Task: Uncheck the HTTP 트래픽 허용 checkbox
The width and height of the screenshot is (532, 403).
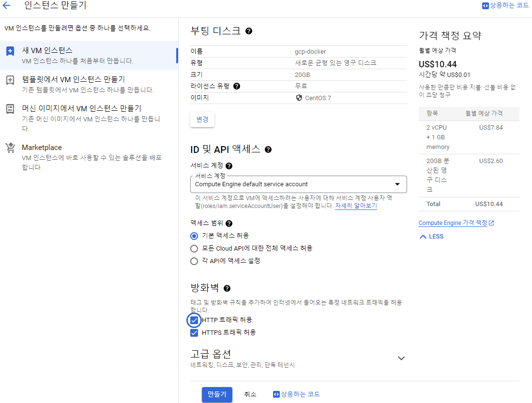Action: (194, 320)
